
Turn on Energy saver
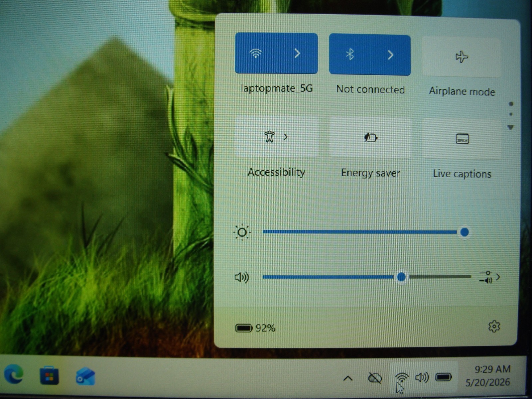370,138
